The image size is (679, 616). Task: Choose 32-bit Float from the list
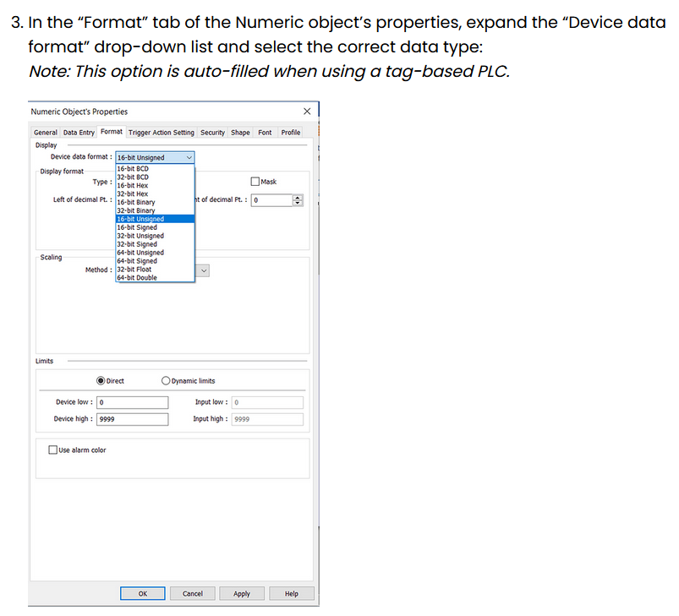(x=134, y=270)
